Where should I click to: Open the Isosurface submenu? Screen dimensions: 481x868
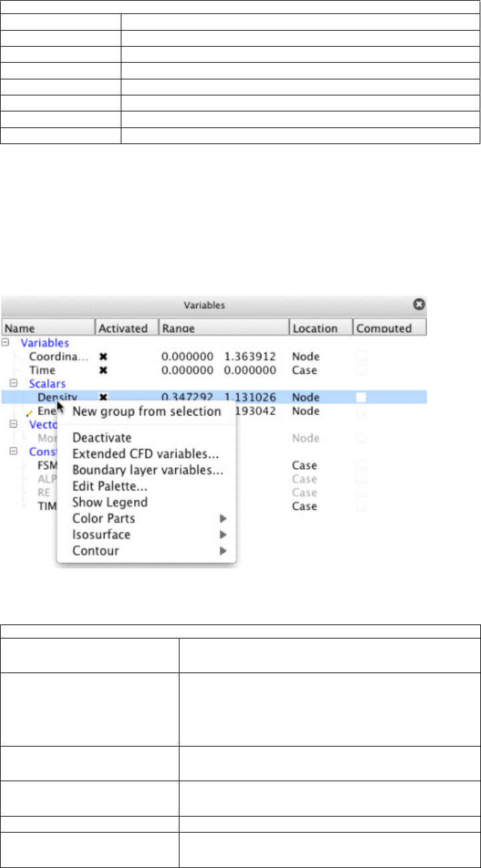coord(146,534)
